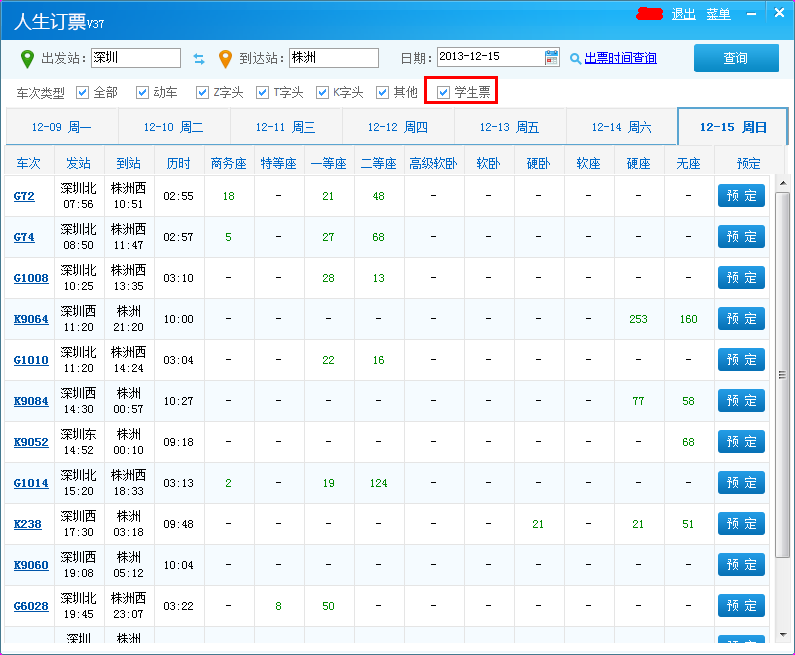Click the train list scrollbar up arrow

(x=782, y=183)
